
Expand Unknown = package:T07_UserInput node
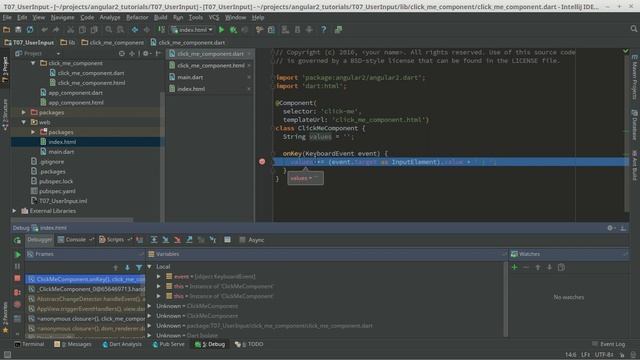[149, 326]
